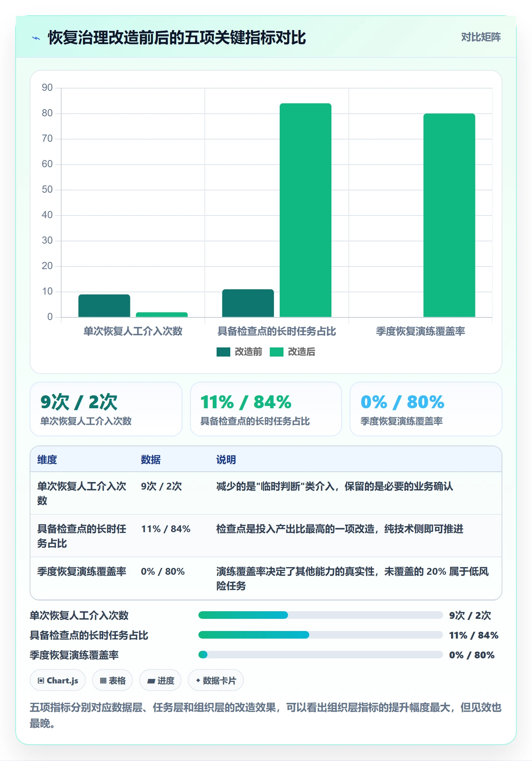Click the y-axis tick label 90
The image size is (532, 761).
click(47, 88)
